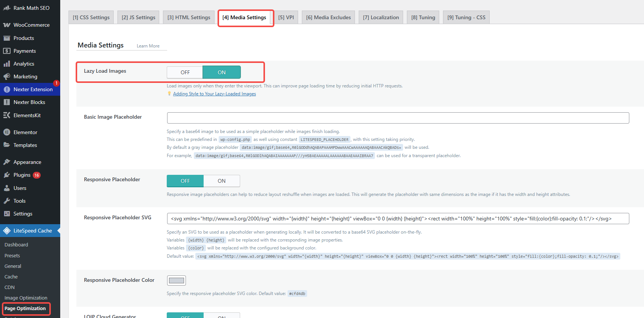This screenshot has height=318, width=644.
Task: Switch to the CSS Settings tab
Action: click(91, 17)
